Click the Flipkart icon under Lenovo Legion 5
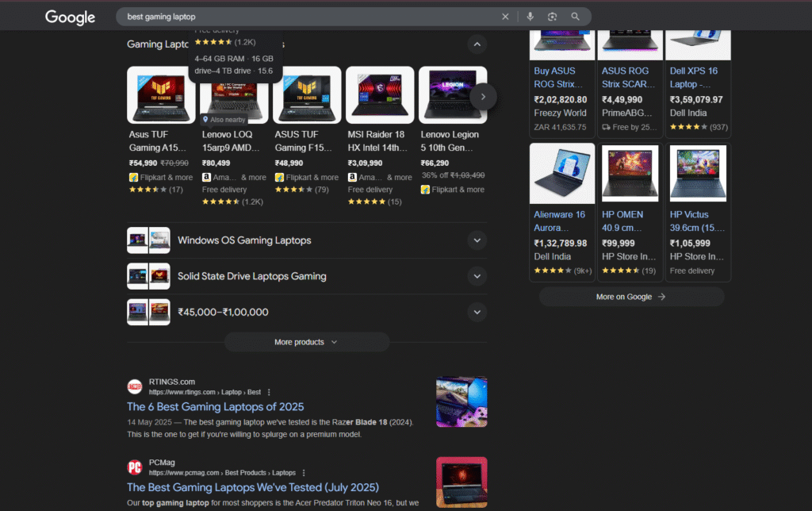812x511 pixels. 425,190
